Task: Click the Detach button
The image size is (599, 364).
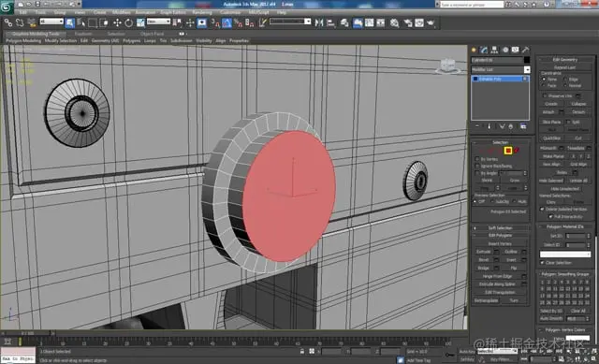Action: click(x=578, y=112)
